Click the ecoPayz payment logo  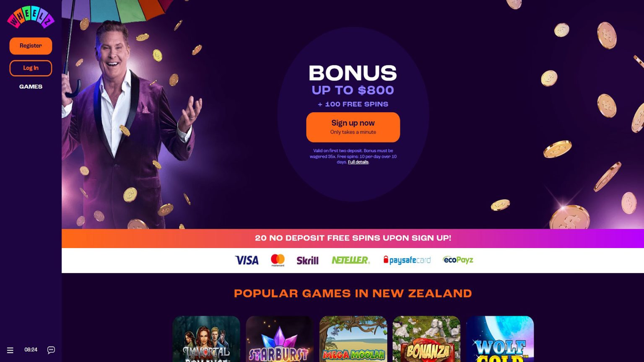point(458,260)
